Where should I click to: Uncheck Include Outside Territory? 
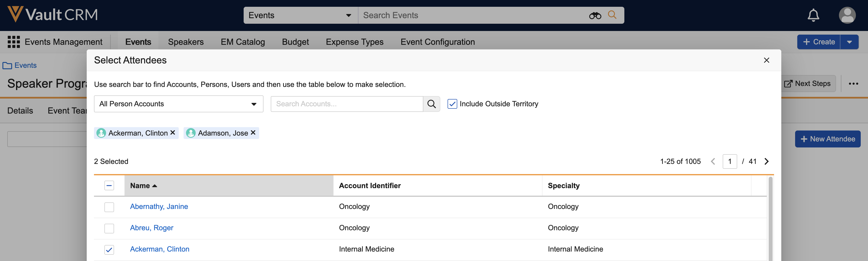(x=452, y=104)
